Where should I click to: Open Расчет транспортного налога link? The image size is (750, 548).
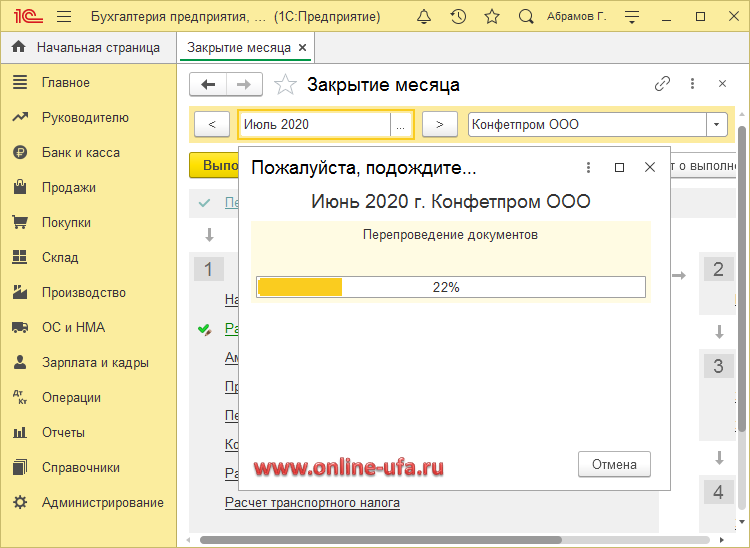[x=312, y=503]
